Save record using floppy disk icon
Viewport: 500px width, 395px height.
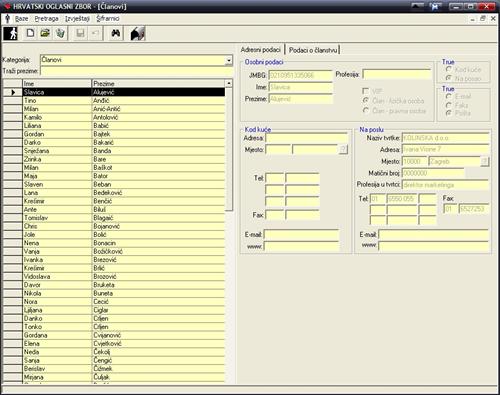coord(80,33)
